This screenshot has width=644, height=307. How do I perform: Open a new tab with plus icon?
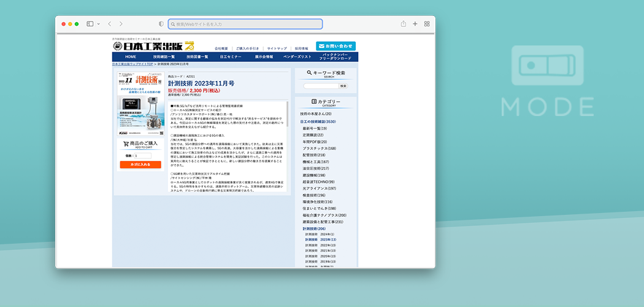click(x=415, y=24)
